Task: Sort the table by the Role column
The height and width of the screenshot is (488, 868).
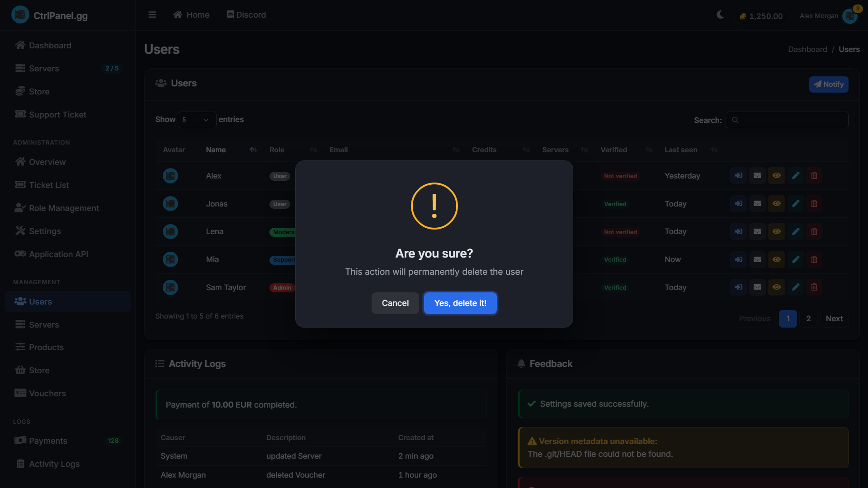Action: pyautogui.click(x=293, y=150)
